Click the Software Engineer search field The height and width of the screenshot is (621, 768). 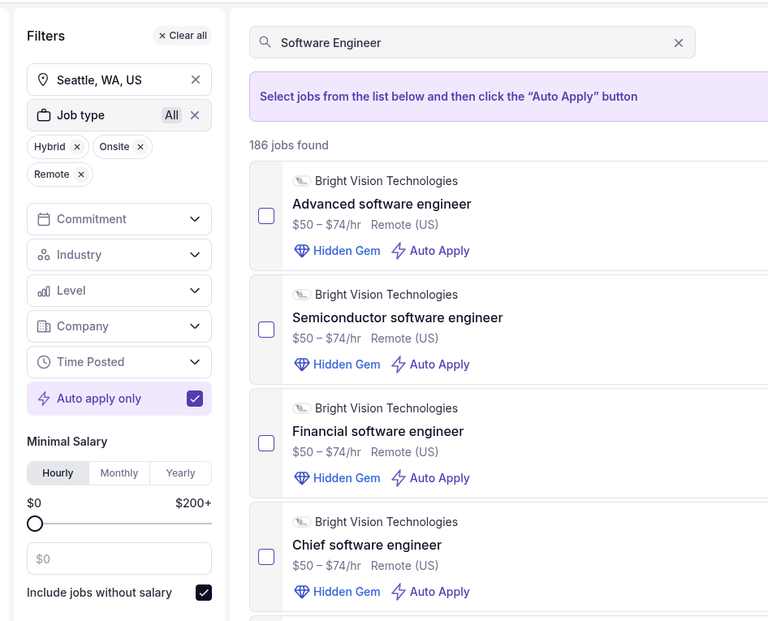click(x=472, y=43)
